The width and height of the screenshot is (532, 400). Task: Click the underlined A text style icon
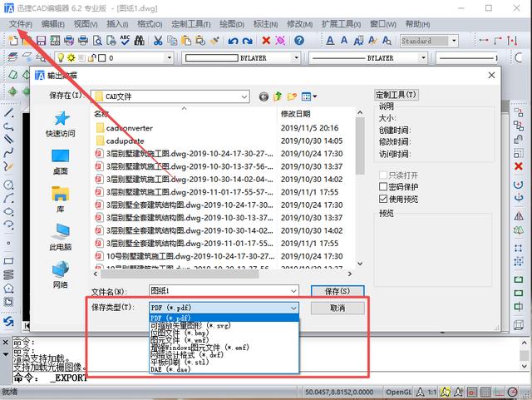click(330, 41)
